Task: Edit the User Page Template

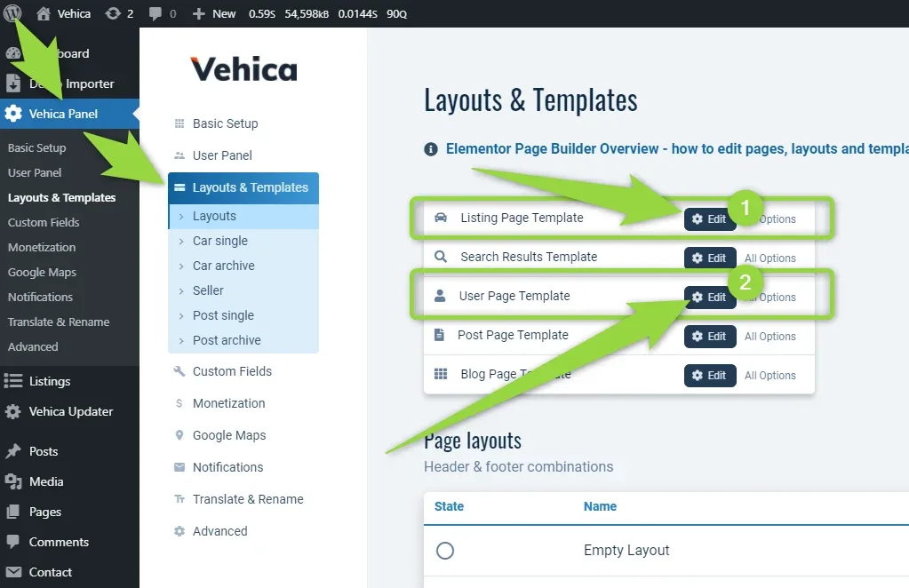Action: 710,298
